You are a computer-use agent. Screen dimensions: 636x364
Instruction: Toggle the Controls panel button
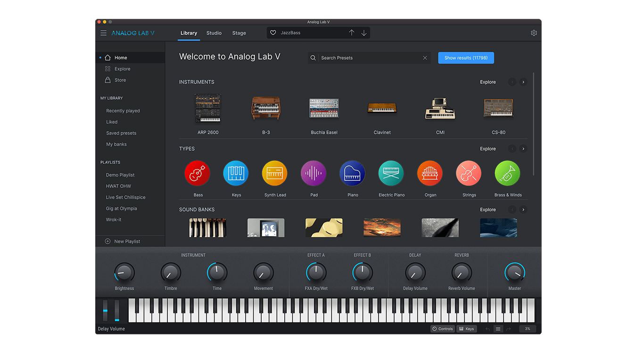click(442, 329)
